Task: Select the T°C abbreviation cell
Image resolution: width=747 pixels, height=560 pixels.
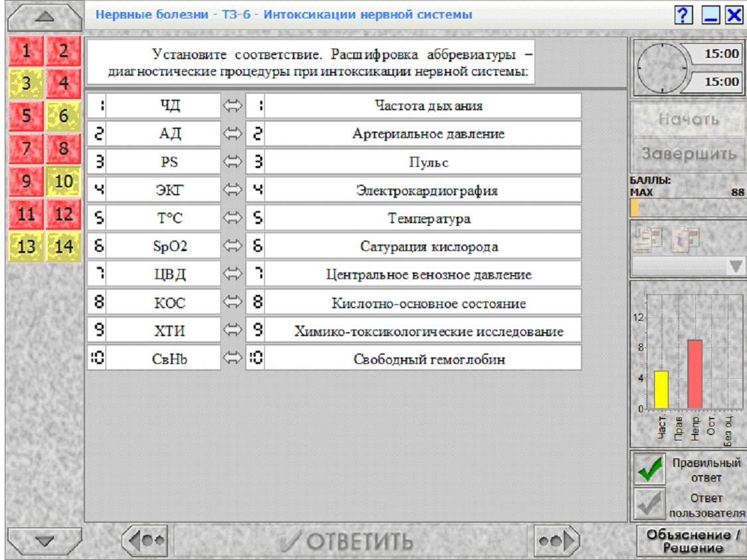Action: point(163,218)
